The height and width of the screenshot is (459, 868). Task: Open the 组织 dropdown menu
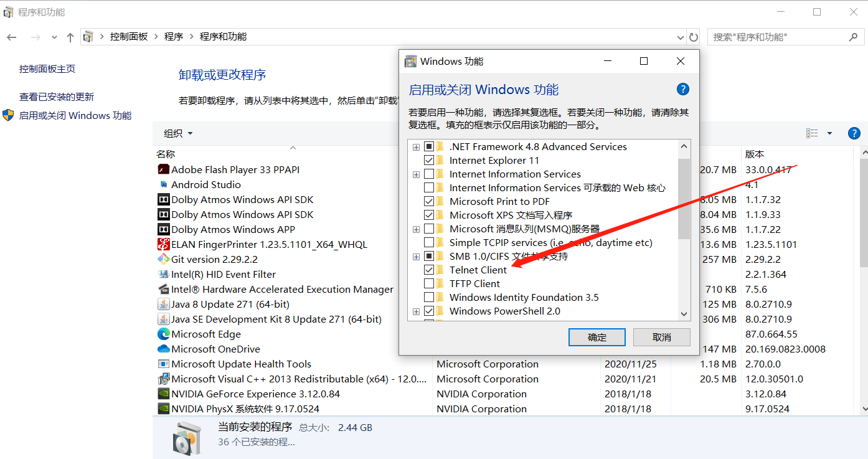click(x=178, y=133)
